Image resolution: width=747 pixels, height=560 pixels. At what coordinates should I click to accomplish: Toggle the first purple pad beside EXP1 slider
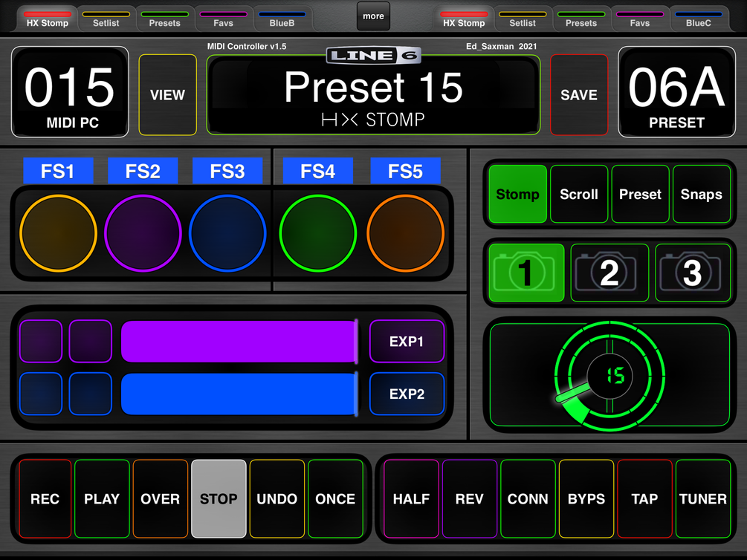click(41, 342)
